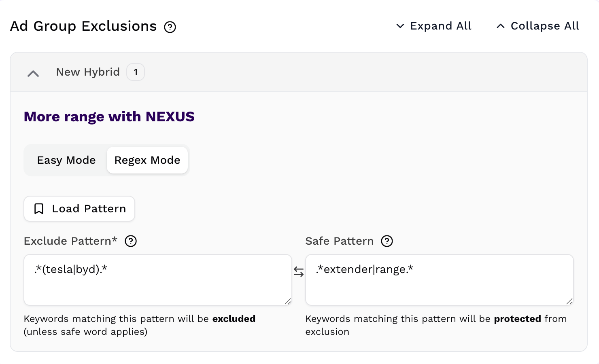599x364 pixels.
Task: Click the Exclude Pattern help icon
Action: point(130,241)
